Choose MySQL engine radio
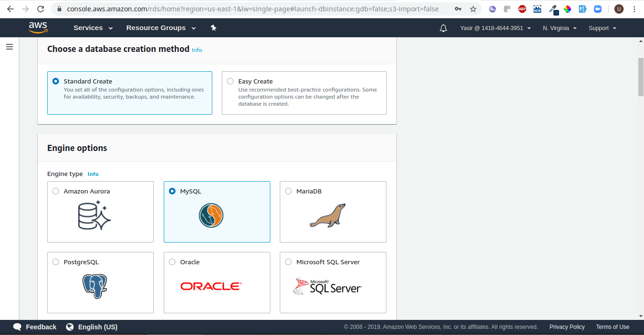Viewport: 644px width, 335px height. click(172, 191)
